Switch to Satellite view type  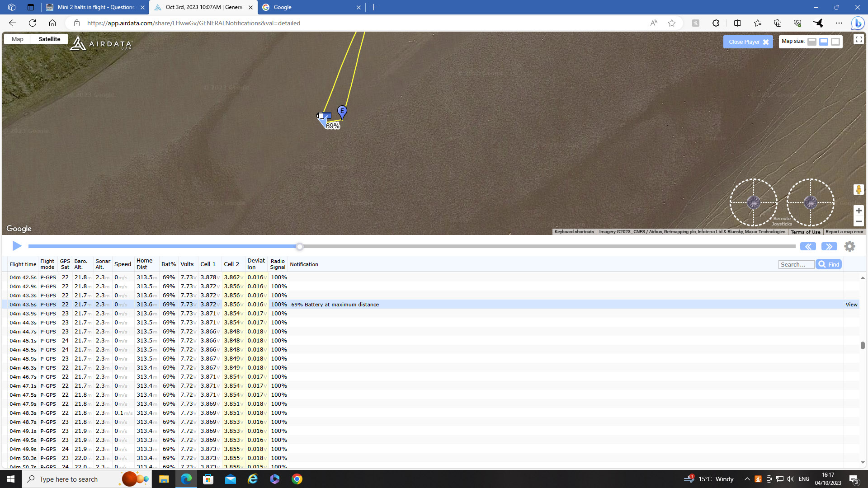49,39
